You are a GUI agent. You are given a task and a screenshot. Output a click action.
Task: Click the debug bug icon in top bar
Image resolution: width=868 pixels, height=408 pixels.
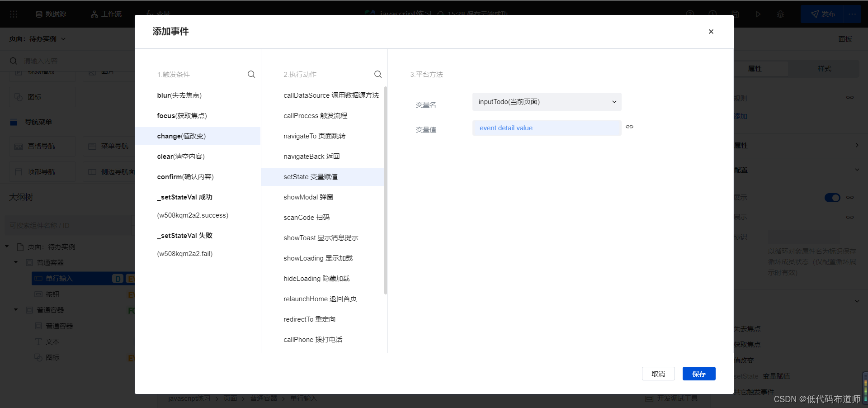780,14
